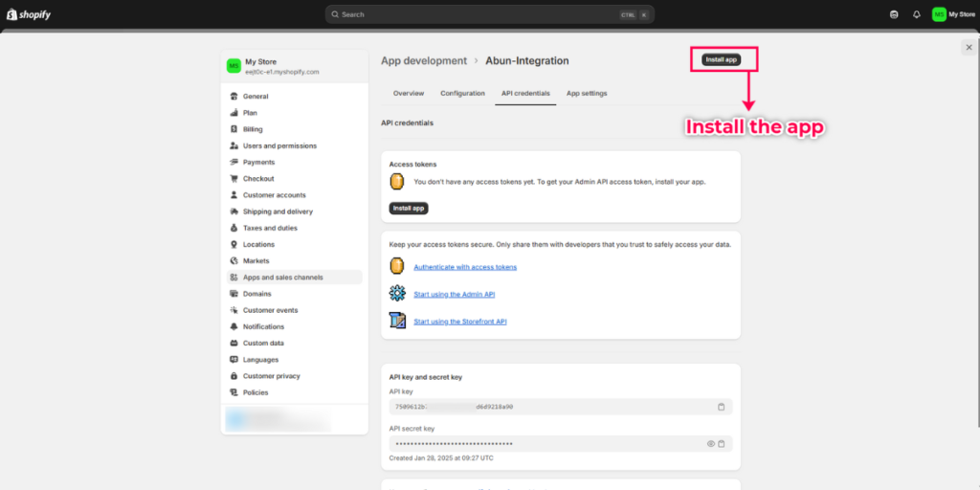Click the Languages icon
The height and width of the screenshot is (490, 980).
click(234, 360)
